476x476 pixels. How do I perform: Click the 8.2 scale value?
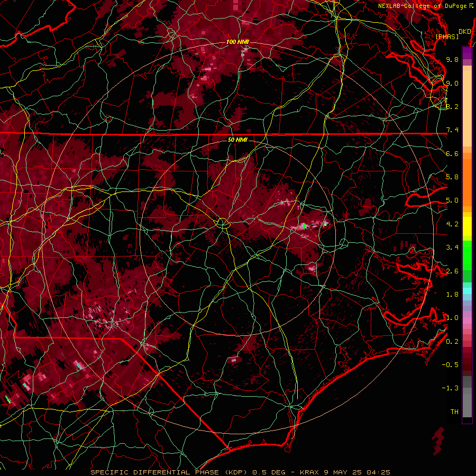[452, 106]
